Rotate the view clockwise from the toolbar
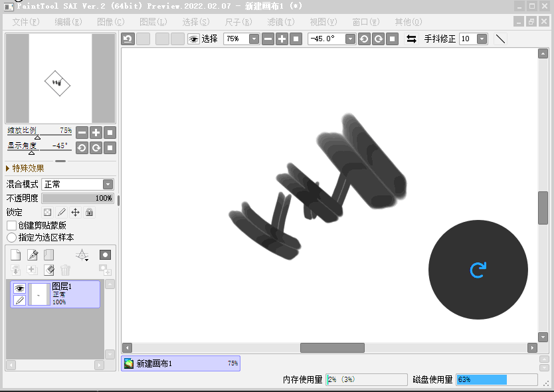The height and width of the screenshot is (392, 554). tap(378, 39)
